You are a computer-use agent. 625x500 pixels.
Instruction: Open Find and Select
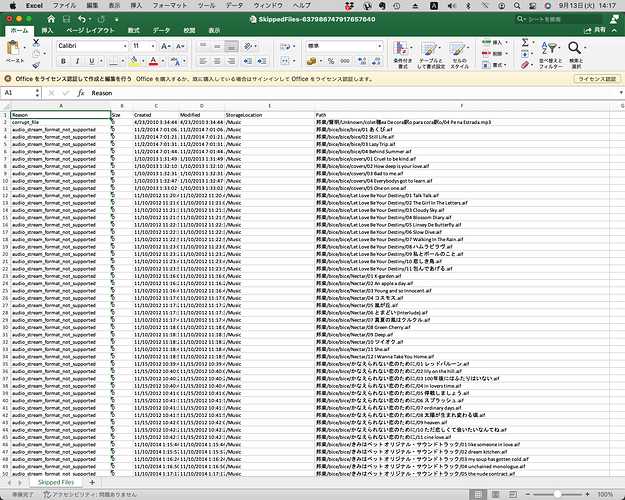point(576,54)
